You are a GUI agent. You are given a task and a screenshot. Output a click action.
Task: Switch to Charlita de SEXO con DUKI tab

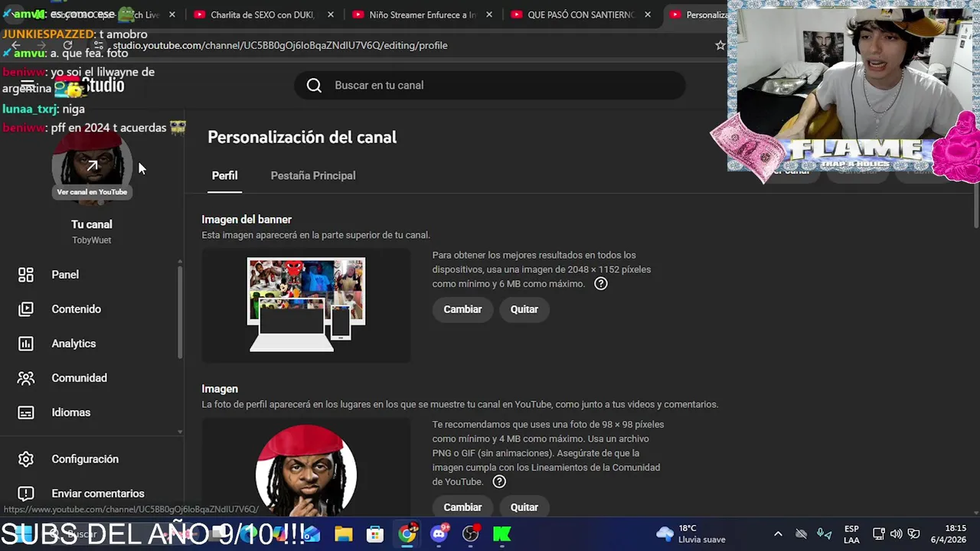(264, 15)
